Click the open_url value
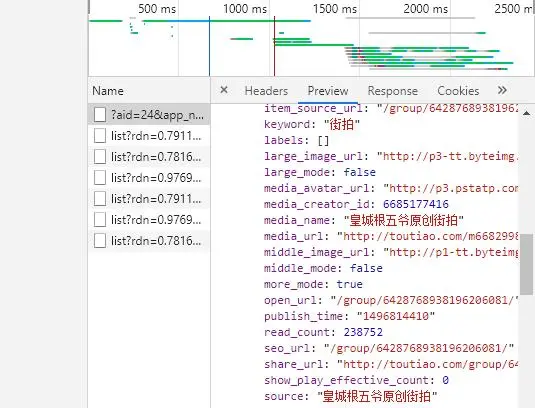The image size is (535, 408). click(424, 300)
